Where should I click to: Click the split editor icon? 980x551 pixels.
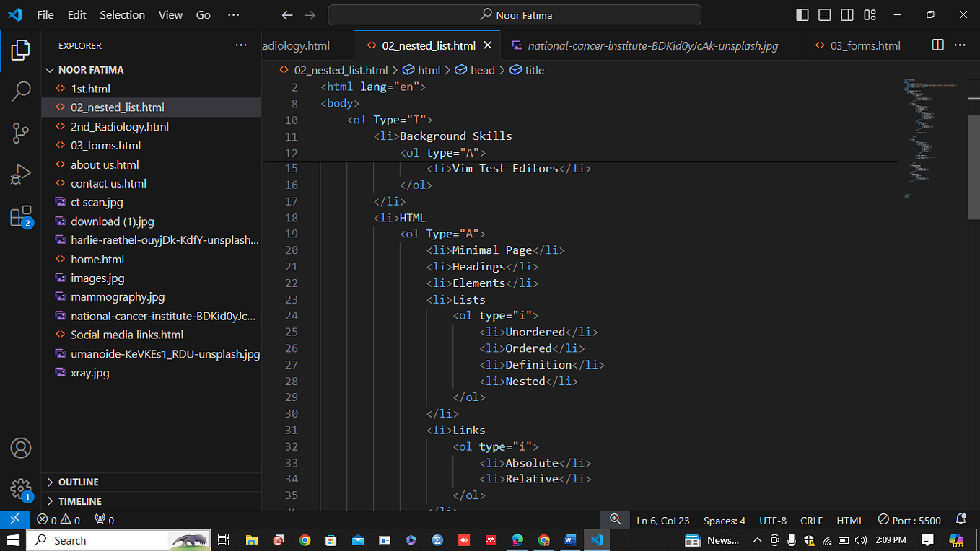pyautogui.click(x=937, y=45)
